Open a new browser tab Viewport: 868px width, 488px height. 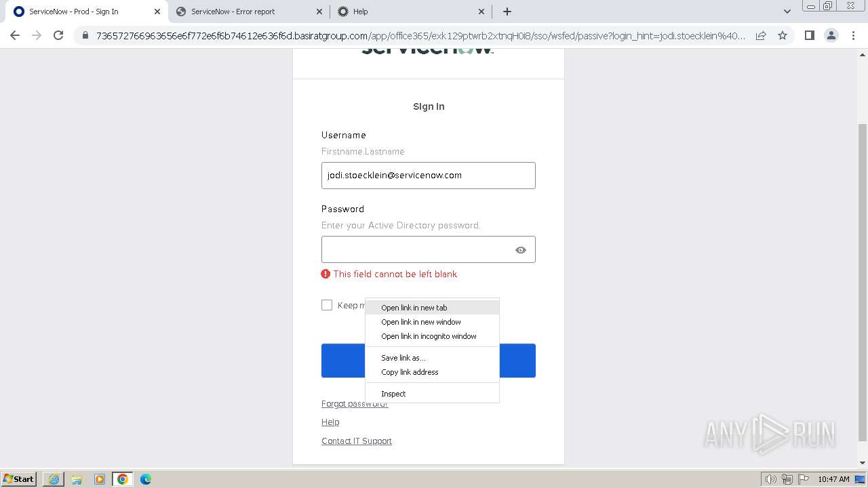point(507,12)
